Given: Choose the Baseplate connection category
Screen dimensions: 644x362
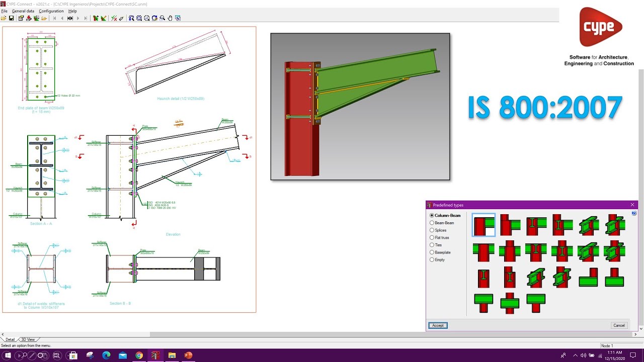Looking at the screenshot, I should click(432, 252).
